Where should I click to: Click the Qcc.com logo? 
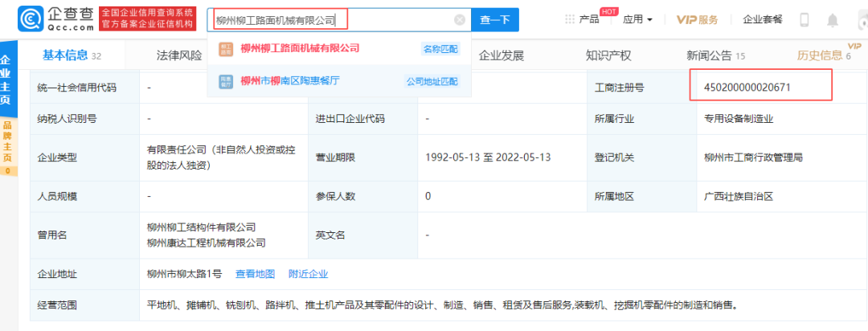(56, 18)
